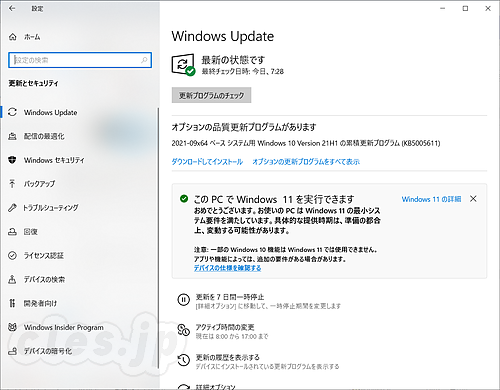Click the Windows Insider Program cat icon
The width and height of the screenshot is (500, 390).
(12, 327)
